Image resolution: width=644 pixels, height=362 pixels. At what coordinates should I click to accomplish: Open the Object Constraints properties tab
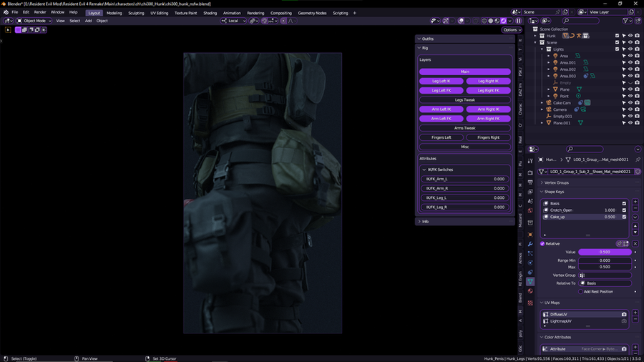tap(530, 272)
